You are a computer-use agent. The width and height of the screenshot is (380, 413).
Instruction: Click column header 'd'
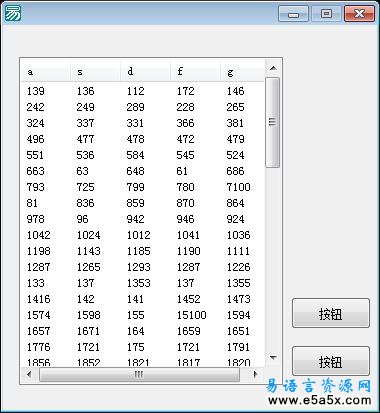coord(145,71)
